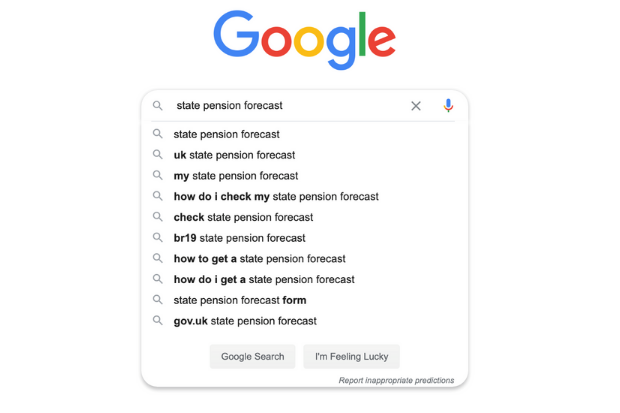Select 'how do i check my state pension forecast'
This screenshot has width=620, height=413.
pyautogui.click(x=304, y=196)
